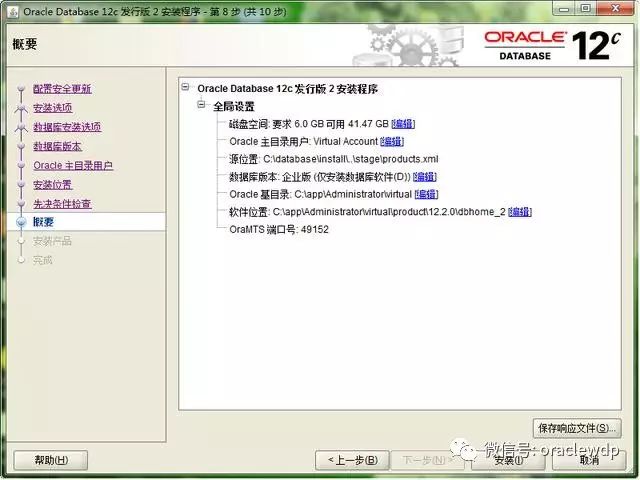Image resolution: width=640 pixels, height=480 pixels.
Task: Click the 编辑 link next to Oracle 基目录
Action: click(426, 194)
